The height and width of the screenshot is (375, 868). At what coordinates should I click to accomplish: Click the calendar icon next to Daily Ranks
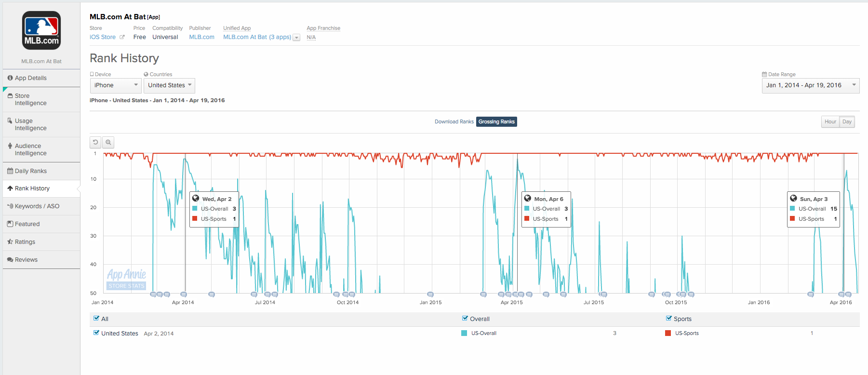[x=10, y=171]
